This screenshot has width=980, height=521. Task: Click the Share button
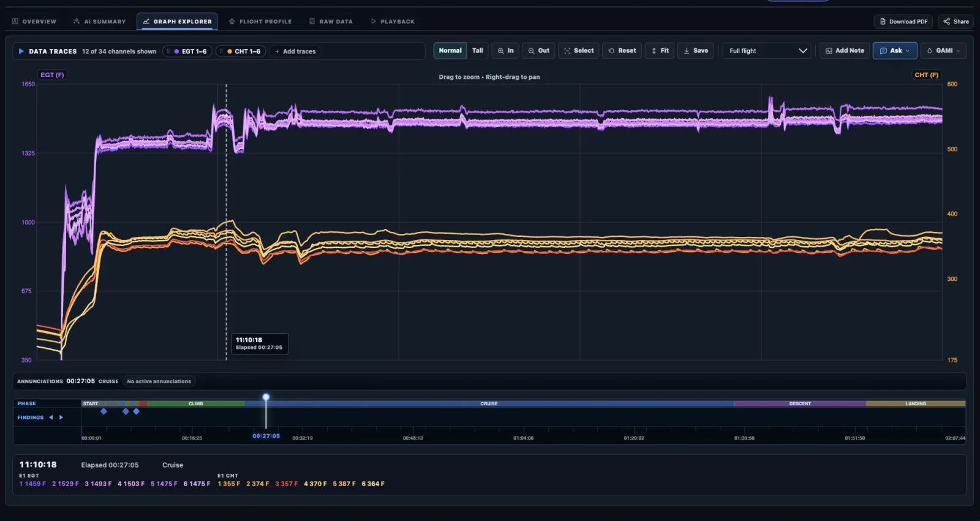(956, 21)
